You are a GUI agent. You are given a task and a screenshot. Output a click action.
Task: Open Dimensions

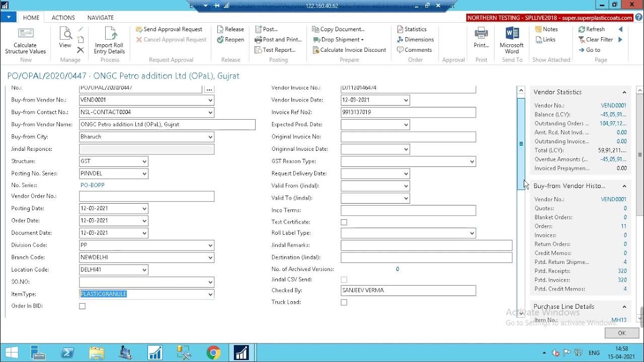pyautogui.click(x=415, y=40)
